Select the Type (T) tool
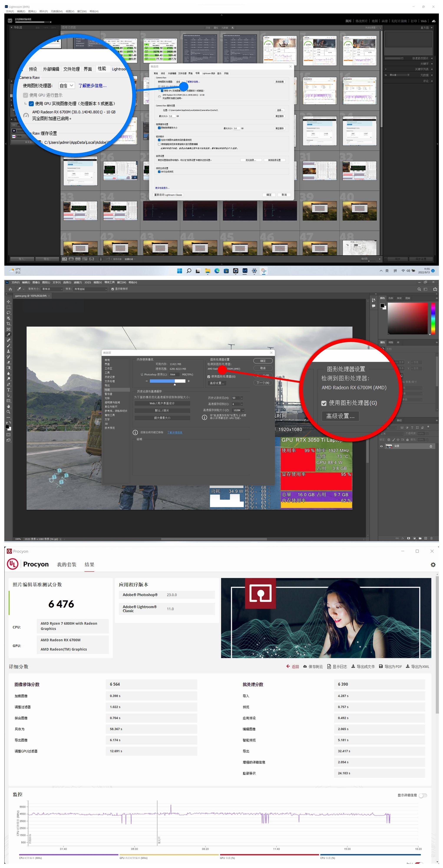This screenshot has width=443, height=868. [x=8, y=390]
